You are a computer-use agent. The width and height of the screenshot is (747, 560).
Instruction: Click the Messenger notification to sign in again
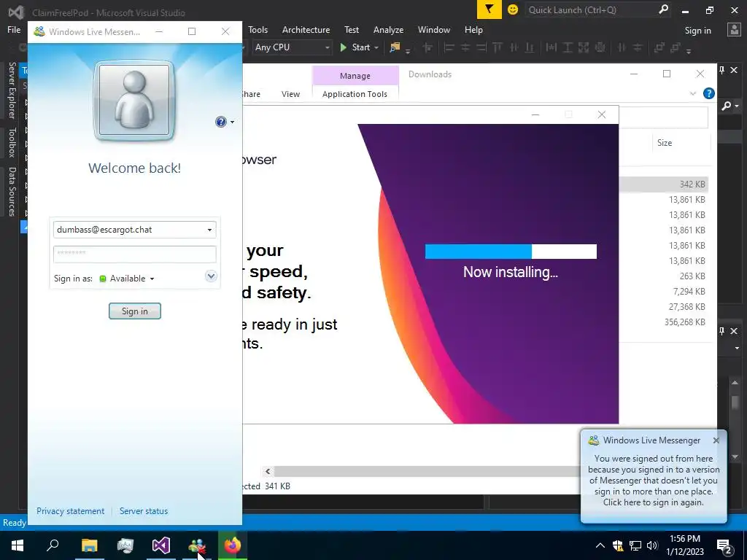tap(653, 480)
